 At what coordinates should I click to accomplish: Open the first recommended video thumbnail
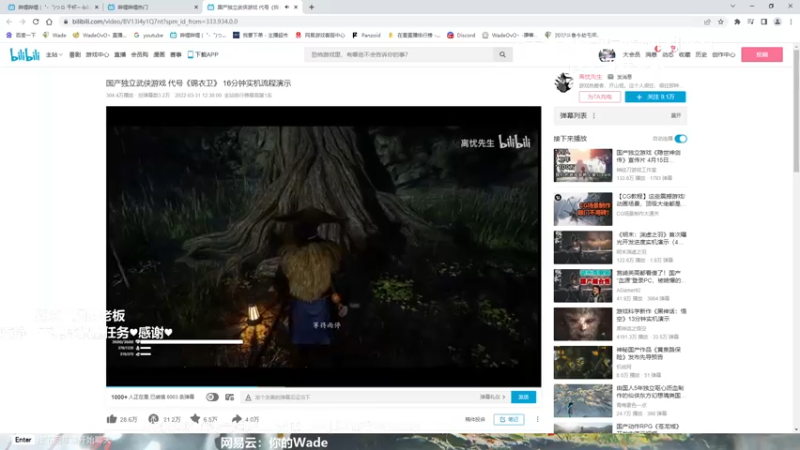click(583, 165)
